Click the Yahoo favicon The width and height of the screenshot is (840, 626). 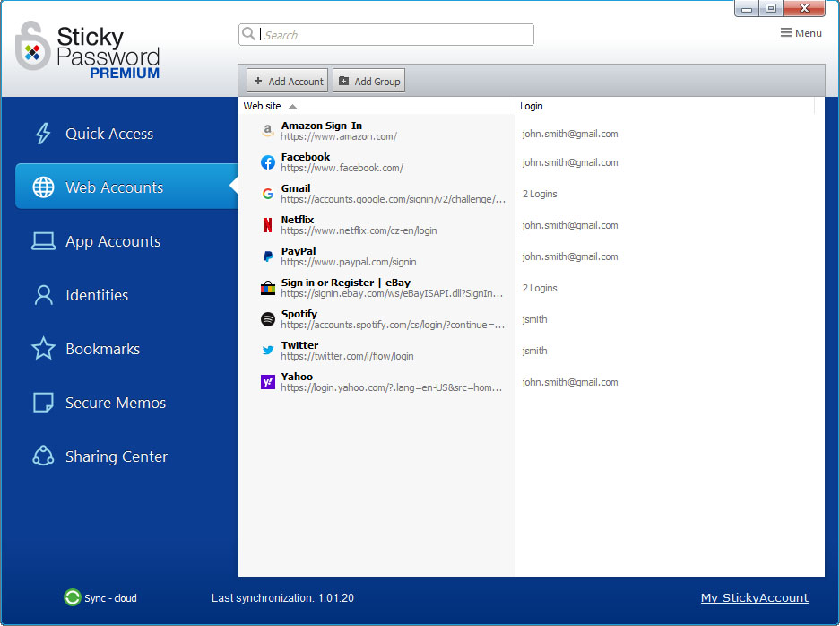268,381
